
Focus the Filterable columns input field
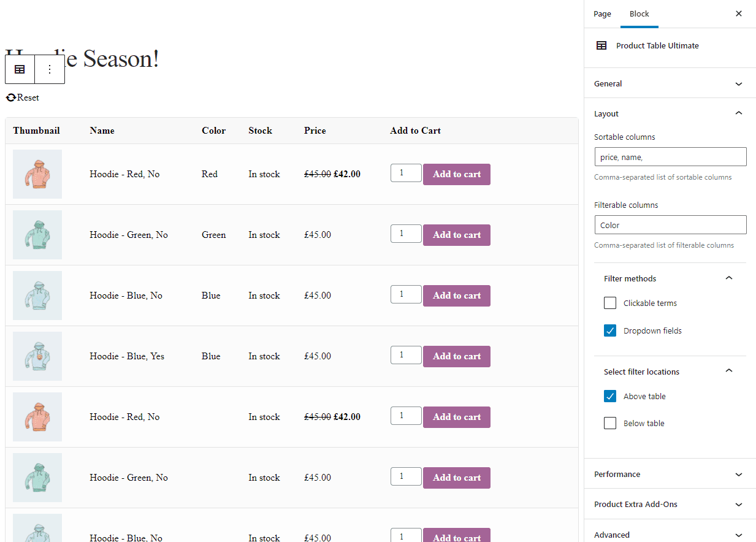click(670, 225)
